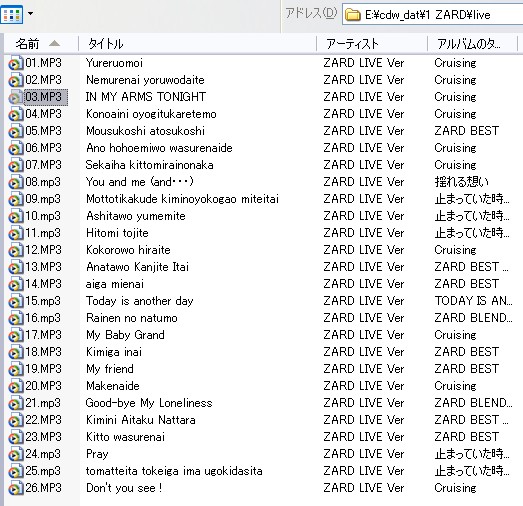Click the media icon of 01.MP3
523x506 pixels.
pyautogui.click(x=15, y=63)
